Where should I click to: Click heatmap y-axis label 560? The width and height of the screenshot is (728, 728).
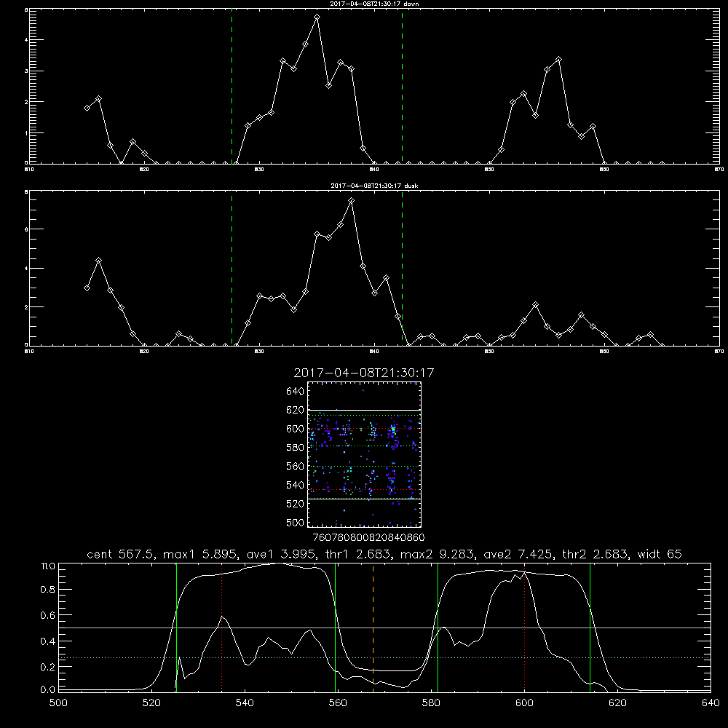click(296, 466)
